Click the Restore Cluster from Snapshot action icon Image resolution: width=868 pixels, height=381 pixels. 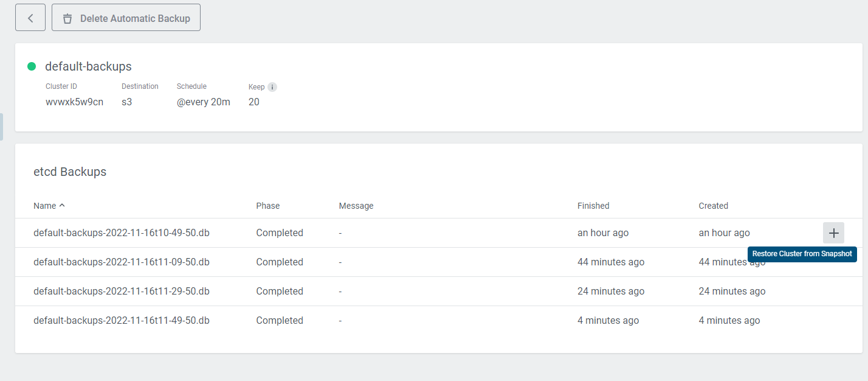click(x=833, y=232)
